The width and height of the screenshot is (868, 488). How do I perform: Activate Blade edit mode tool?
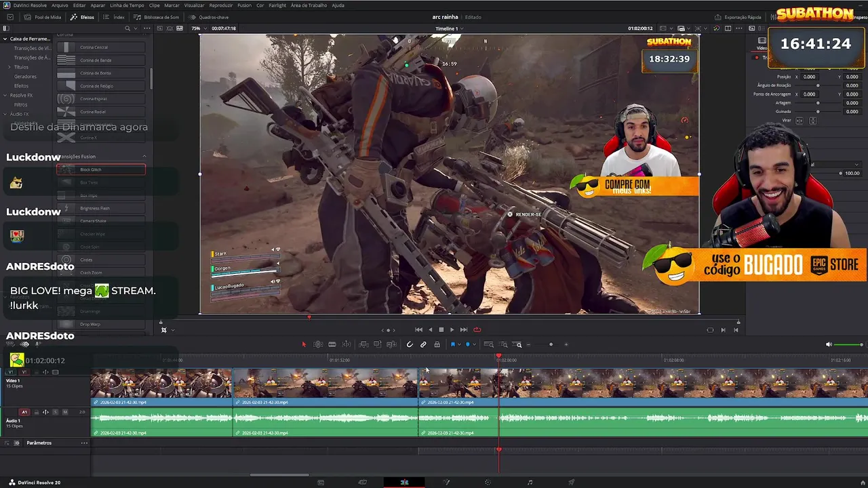[332, 344]
